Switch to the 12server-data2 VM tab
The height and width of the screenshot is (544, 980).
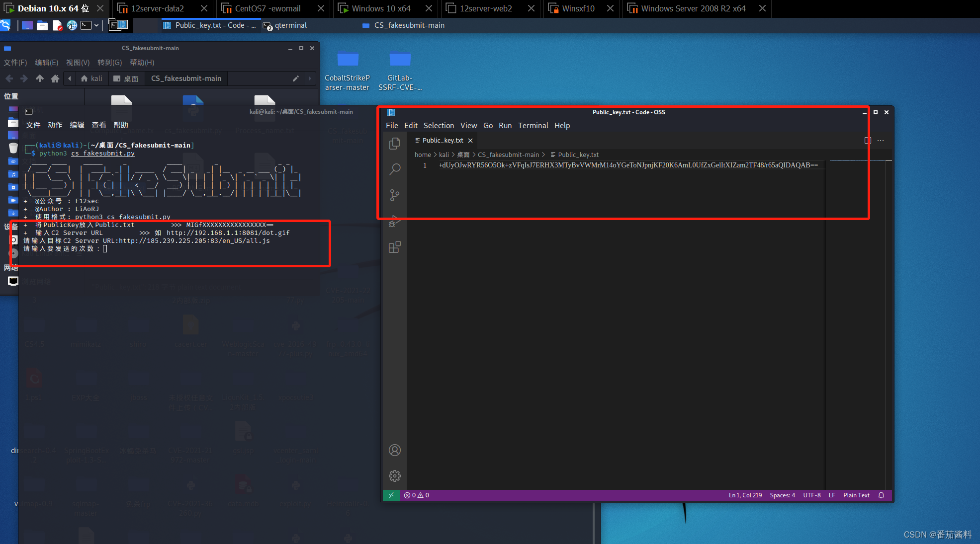pyautogui.click(x=157, y=8)
